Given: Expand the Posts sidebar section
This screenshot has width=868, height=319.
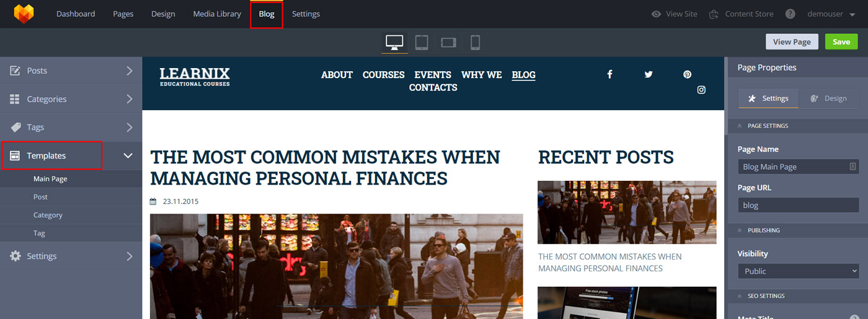Looking at the screenshot, I should 71,71.
